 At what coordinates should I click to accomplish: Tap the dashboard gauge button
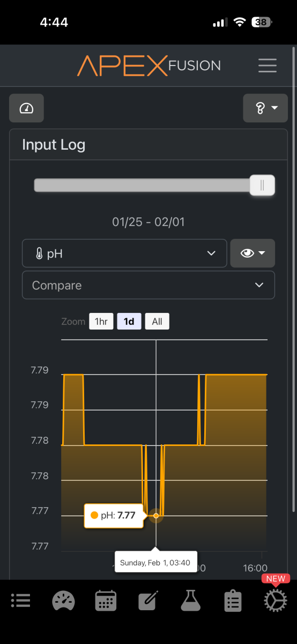(x=26, y=108)
